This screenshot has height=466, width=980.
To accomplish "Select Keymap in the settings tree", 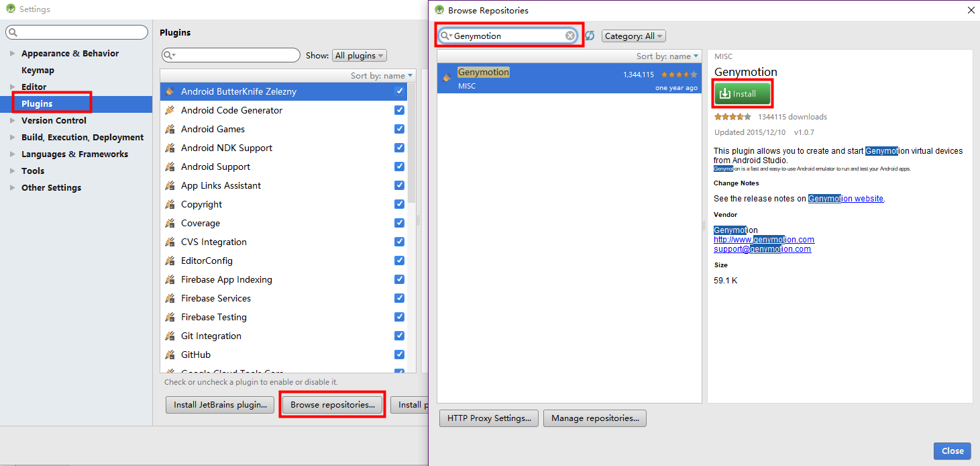I will (x=38, y=70).
